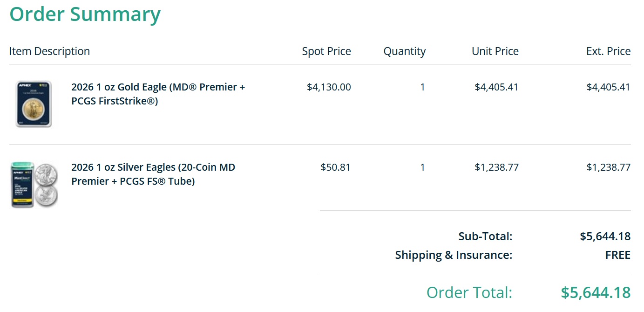Select the Silver Eagles quantity value
Image resolution: width=644 pixels, height=312 pixels.
click(422, 167)
